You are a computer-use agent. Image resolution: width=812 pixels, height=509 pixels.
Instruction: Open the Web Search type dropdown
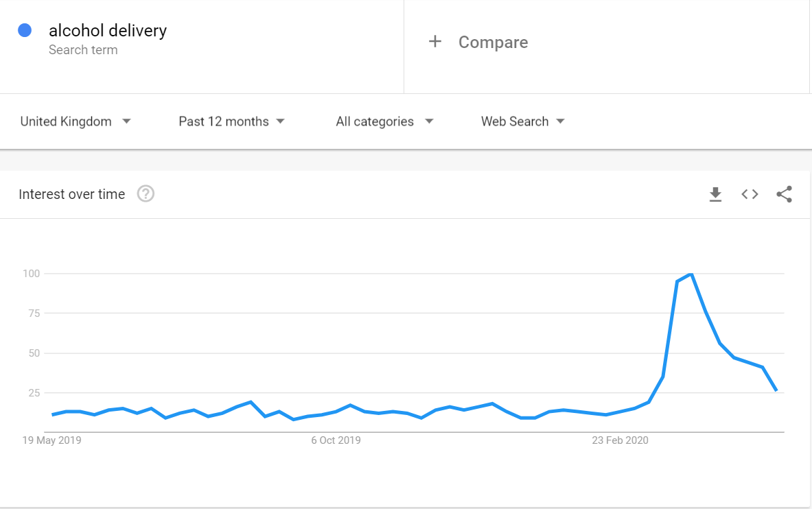pyautogui.click(x=522, y=121)
